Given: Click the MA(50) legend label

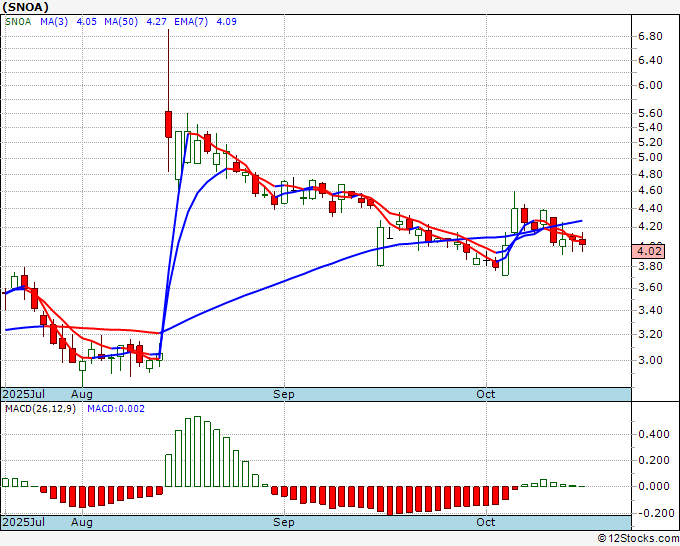Looking at the screenshot, I should coord(121,21).
